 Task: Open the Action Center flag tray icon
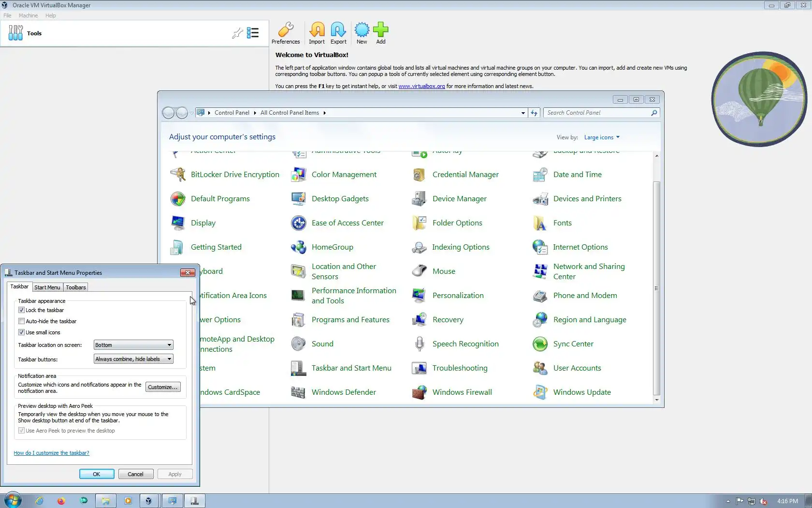739,501
